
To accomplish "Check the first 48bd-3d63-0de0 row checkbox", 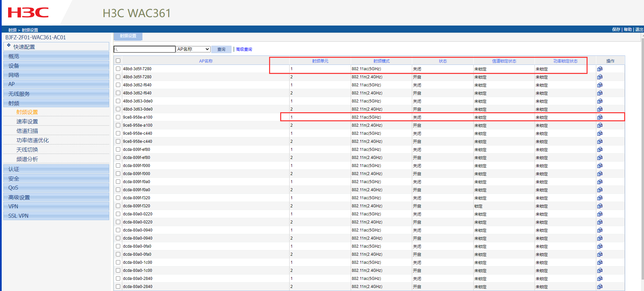I will [x=118, y=101].
